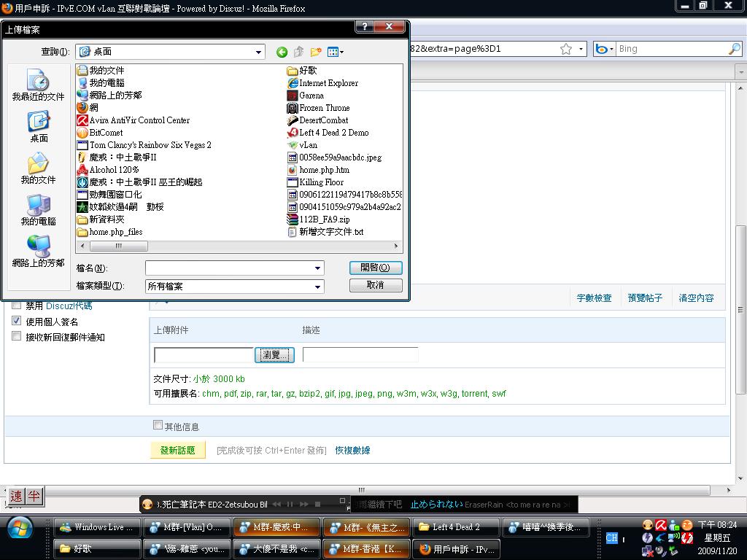
Task: Switch to Windows Live taskbar item
Action: point(97,527)
